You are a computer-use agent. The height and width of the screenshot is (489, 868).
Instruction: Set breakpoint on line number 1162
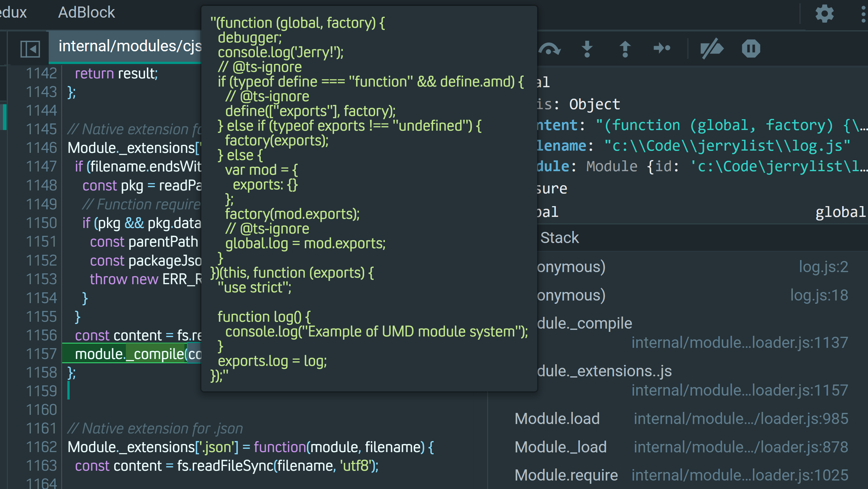pos(41,447)
